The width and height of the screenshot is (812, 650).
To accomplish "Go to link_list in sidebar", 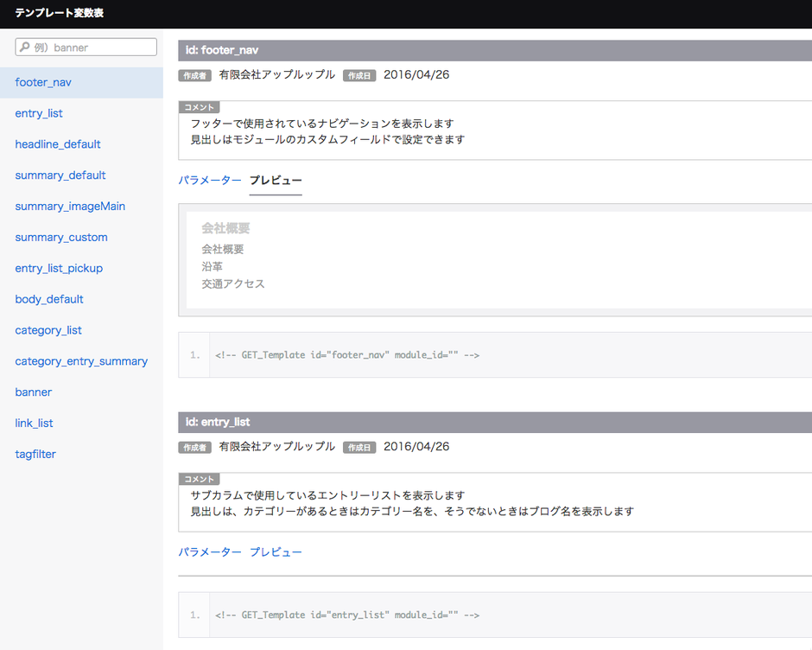I will click(x=35, y=424).
